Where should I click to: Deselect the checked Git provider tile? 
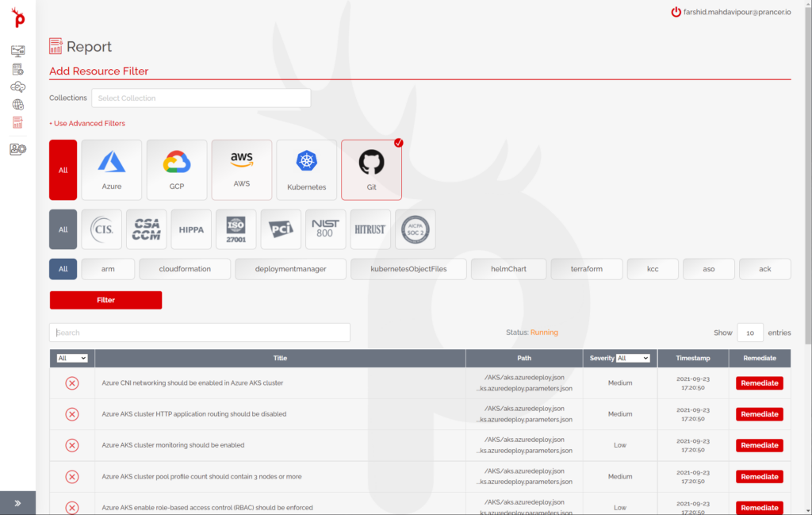click(371, 169)
